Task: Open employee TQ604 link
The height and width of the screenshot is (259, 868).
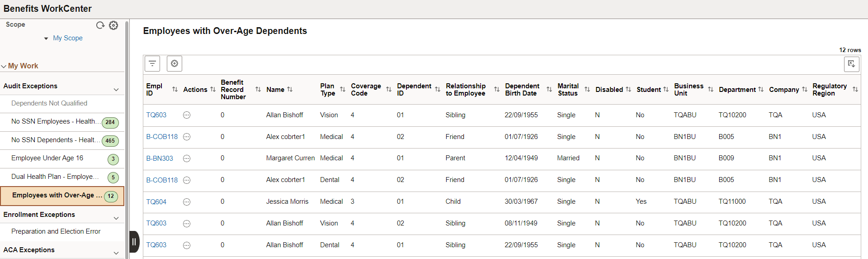Action: click(x=156, y=202)
